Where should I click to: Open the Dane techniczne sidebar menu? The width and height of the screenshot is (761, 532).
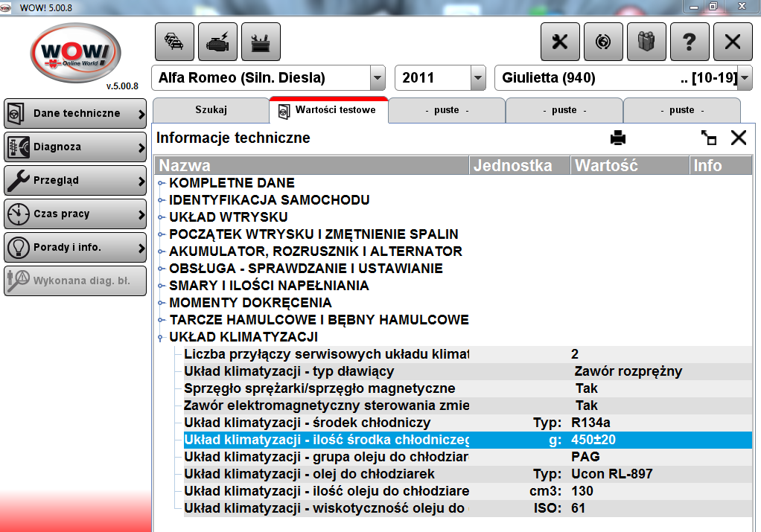pyautogui.click(x=75, y=114)
